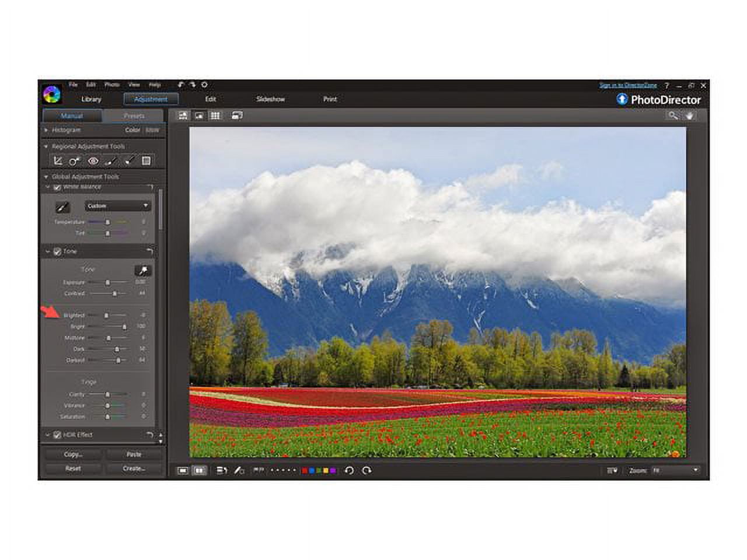Open secondary monitor display icon

(x=236, y=116)
